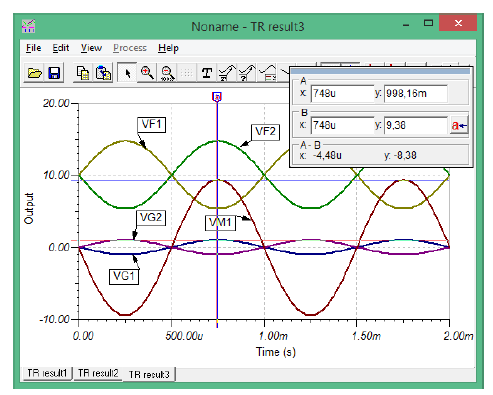This screenshot has width=493, height=395.
Task: Open the View menu
Action: 91,48
